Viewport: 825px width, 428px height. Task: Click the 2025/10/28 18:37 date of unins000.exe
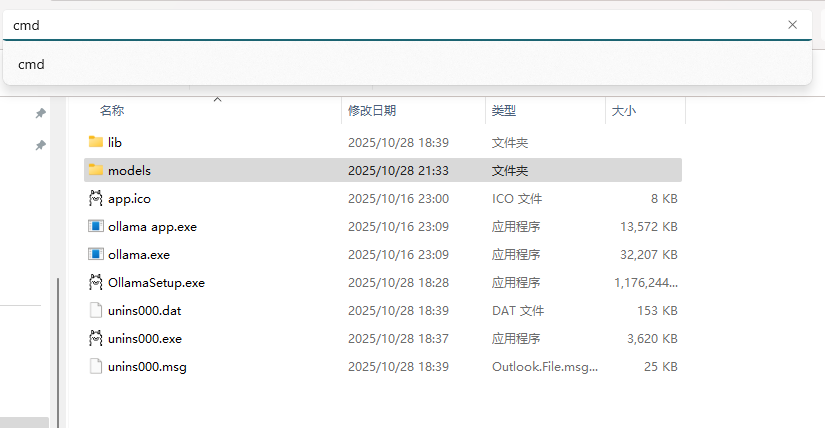pos(398,339)
